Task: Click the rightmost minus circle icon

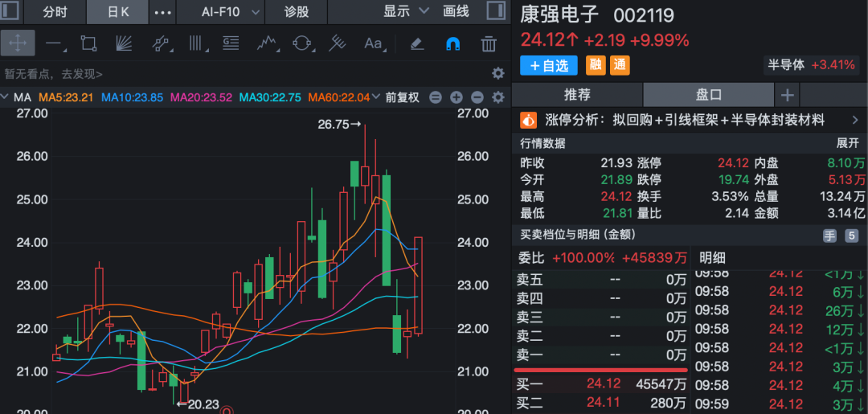Action: [477, 98]
